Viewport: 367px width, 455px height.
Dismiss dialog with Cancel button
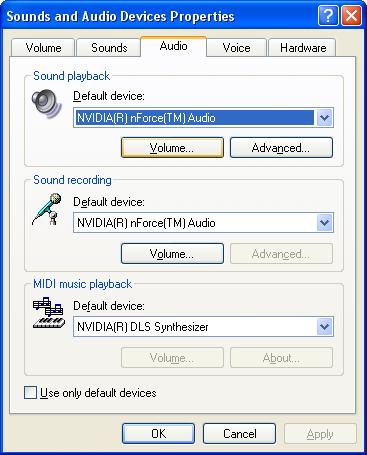[x=239, y=434]
